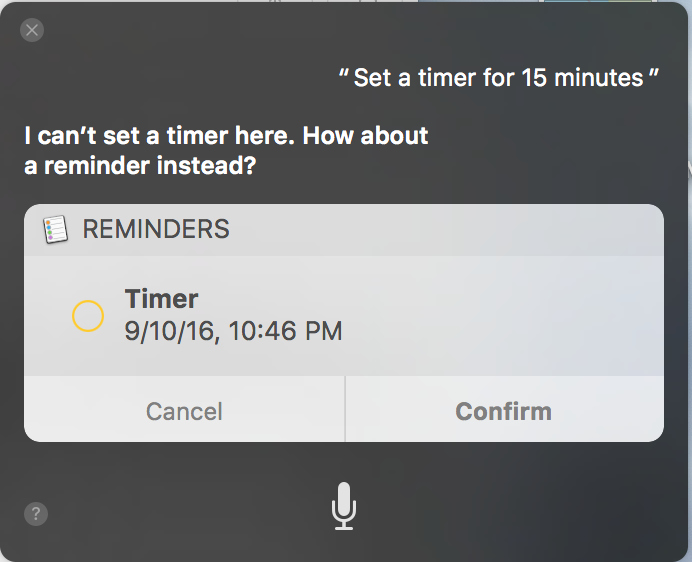Image resolution: width=692 pixels, height=562 pixels.
Task: Select the 9/10/16 date in the reminder
Action: point(172,331)
